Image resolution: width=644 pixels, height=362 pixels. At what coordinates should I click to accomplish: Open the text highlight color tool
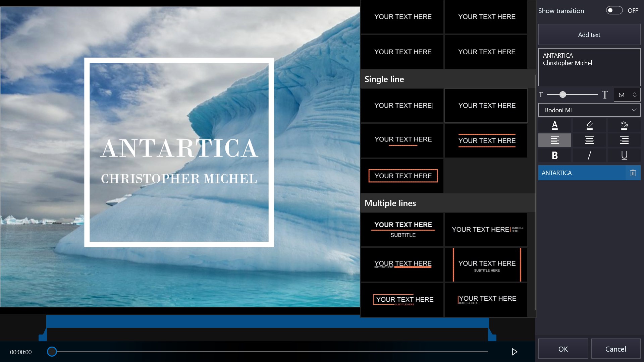[x=589, y=125]
